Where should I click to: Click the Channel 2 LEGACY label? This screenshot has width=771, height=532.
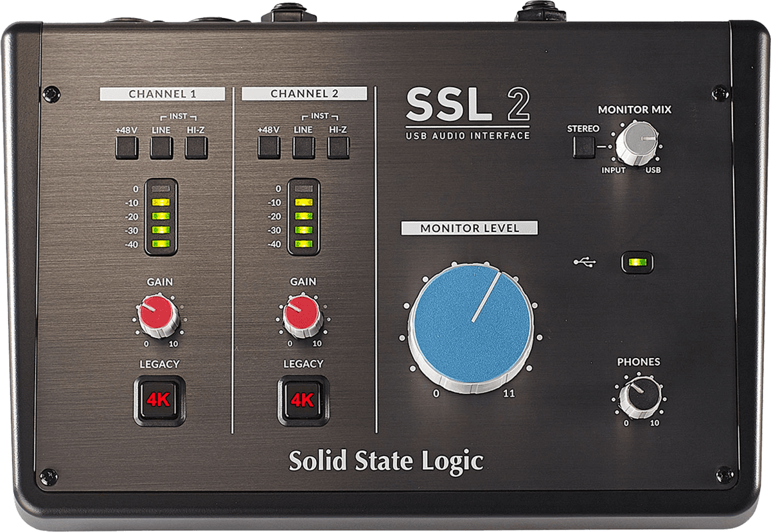pyautogui.click(x=303, y=364)
